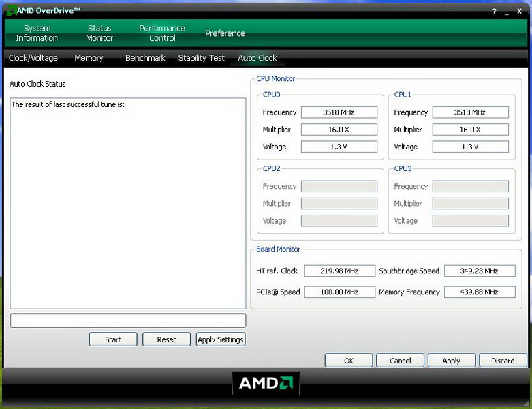Click the disabled CPU2 Voltage field

[339, 221]
